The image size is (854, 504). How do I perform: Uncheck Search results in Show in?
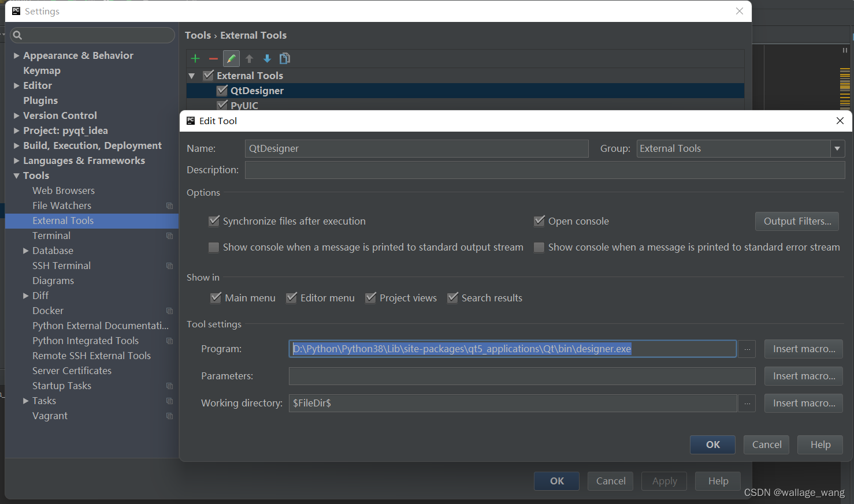pos(453,297)
